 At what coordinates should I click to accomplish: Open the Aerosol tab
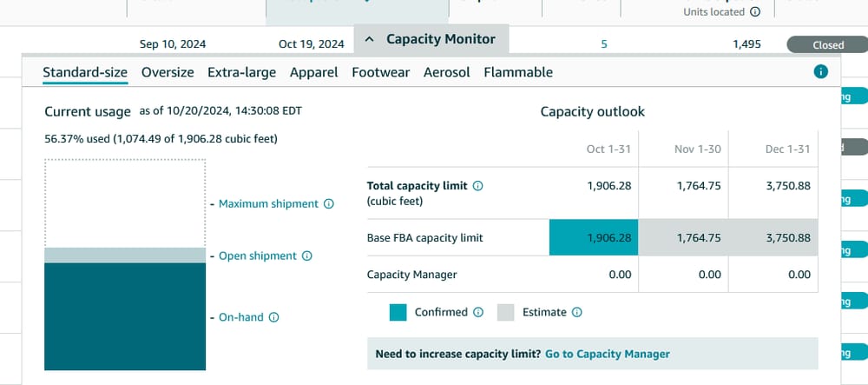click(446, 72)
